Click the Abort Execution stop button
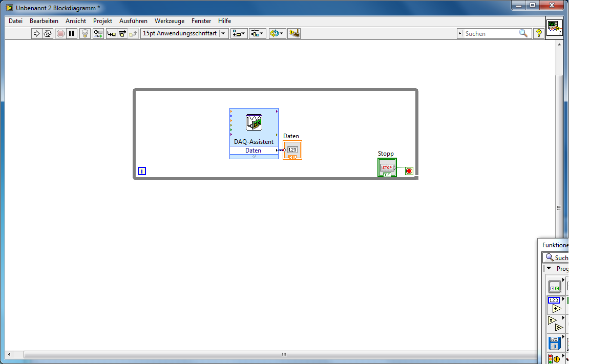This screenshot has height=364, width=590. pyautogui.click(x=60, y=33)
